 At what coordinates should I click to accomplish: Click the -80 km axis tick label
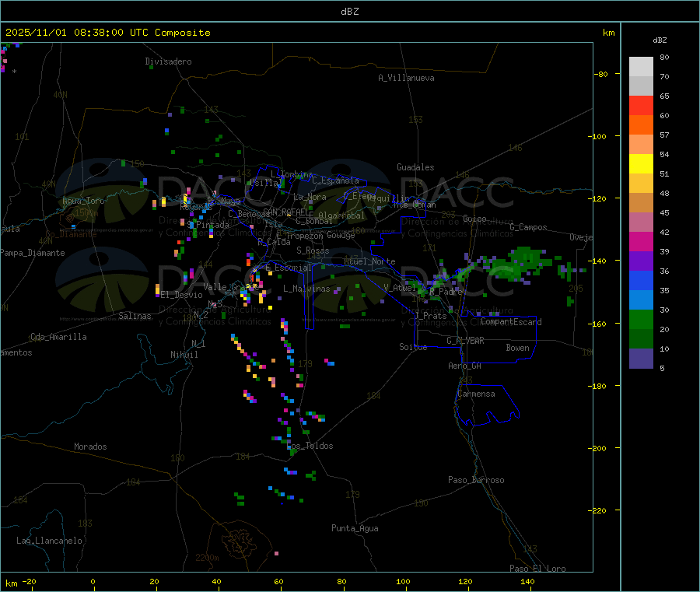(601, 74)
